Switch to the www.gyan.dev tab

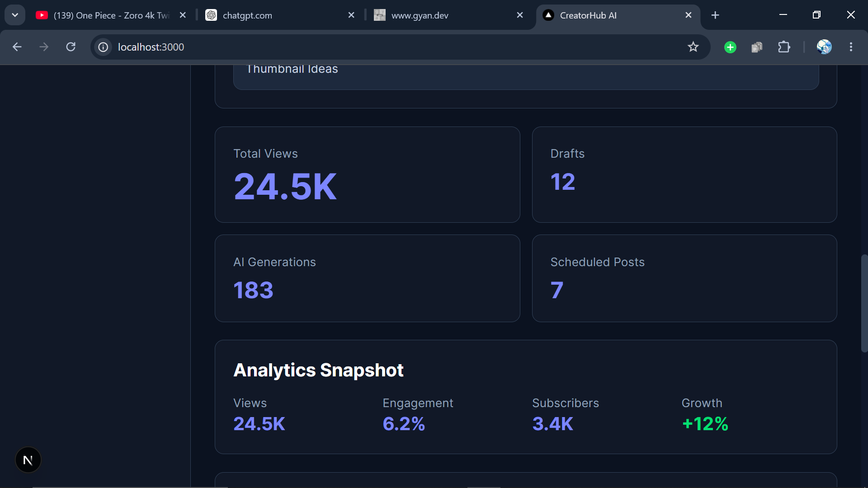click(449, 15)
